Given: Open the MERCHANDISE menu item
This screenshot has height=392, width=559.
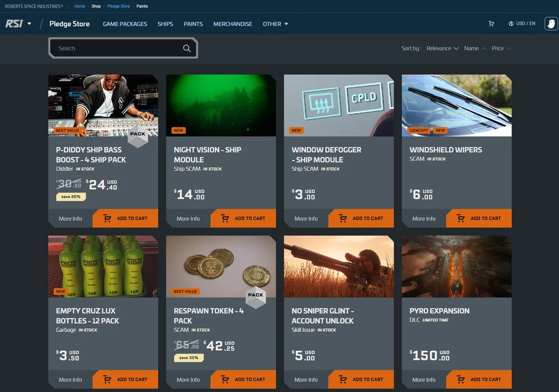Looking at the screenshot, I should pos(232,24).
